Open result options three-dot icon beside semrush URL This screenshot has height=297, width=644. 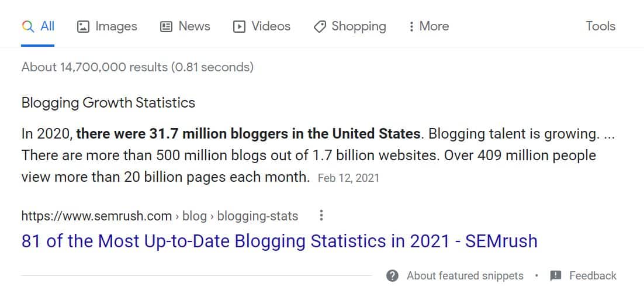click(321, 215)
